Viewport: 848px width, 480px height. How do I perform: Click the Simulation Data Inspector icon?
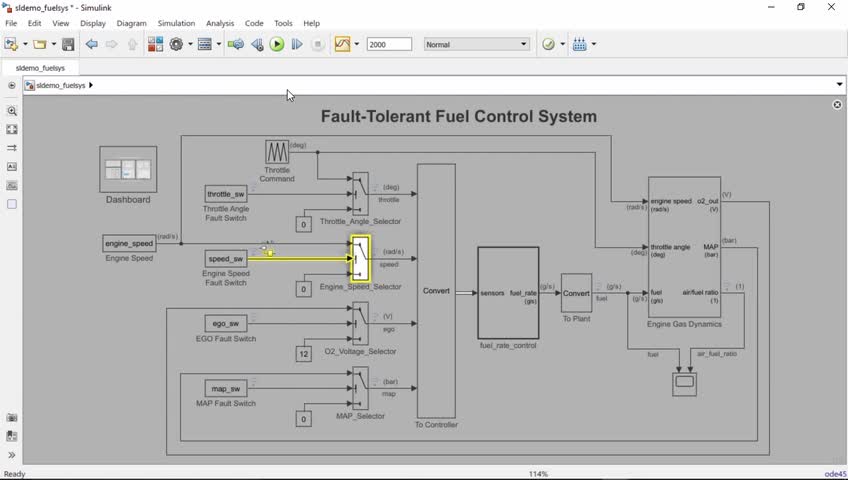pos(342,44)
